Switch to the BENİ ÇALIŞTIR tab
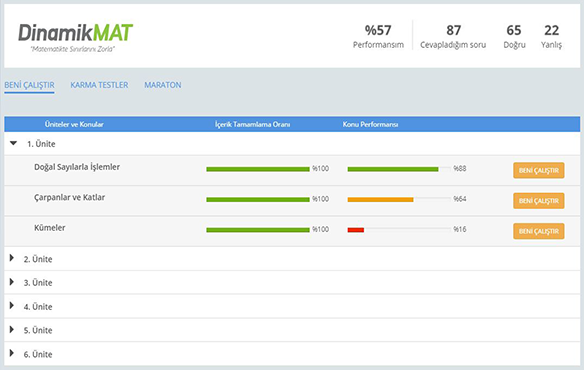 pos(29,85)
